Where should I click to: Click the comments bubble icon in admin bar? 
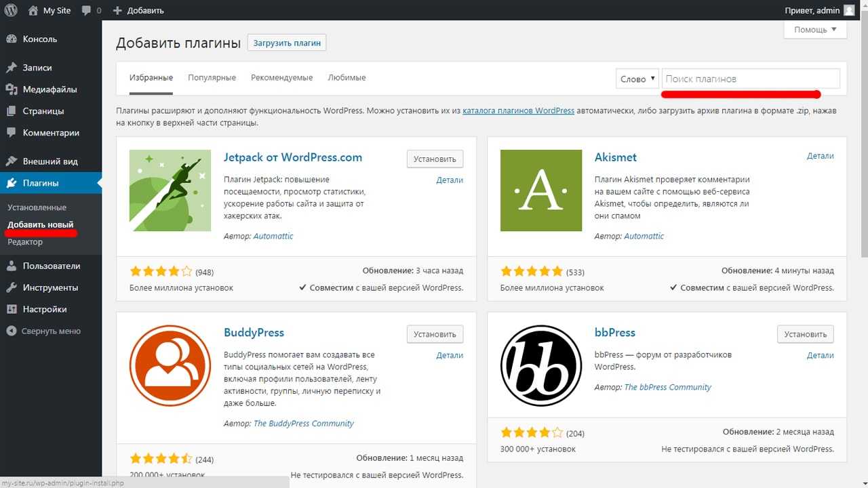click(x=86, y=11)
